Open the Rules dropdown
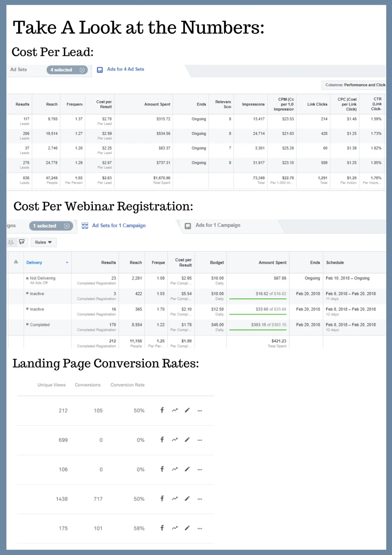The image size is (392, 555). (43, 242)
